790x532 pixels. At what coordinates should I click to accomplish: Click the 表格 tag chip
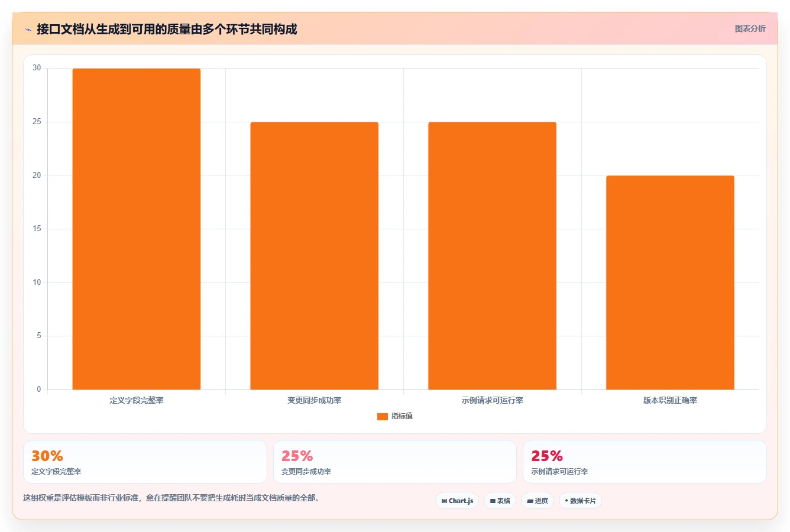(x=500, y=501)
